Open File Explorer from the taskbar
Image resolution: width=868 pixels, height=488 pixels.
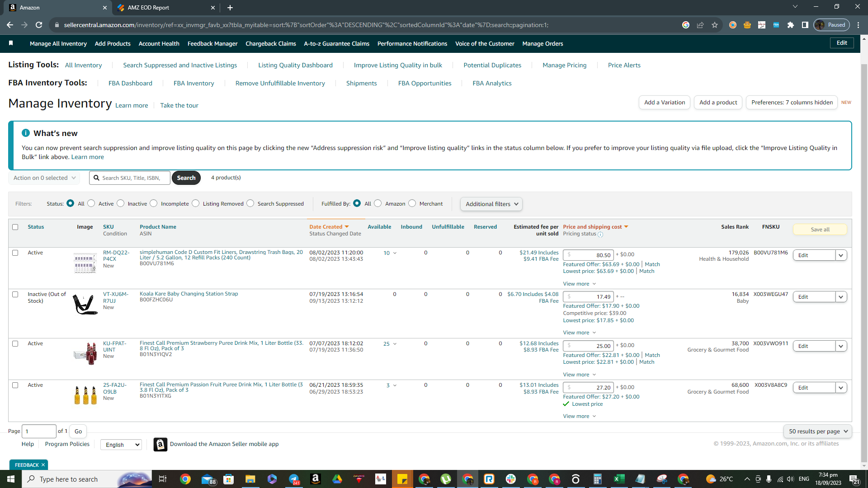coord(250,479)
